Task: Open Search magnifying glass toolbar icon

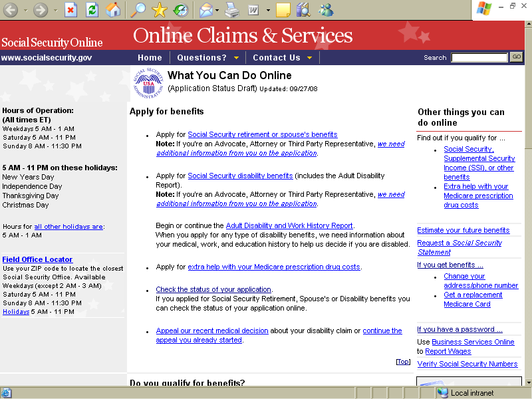Action: (x=138, y=10)
